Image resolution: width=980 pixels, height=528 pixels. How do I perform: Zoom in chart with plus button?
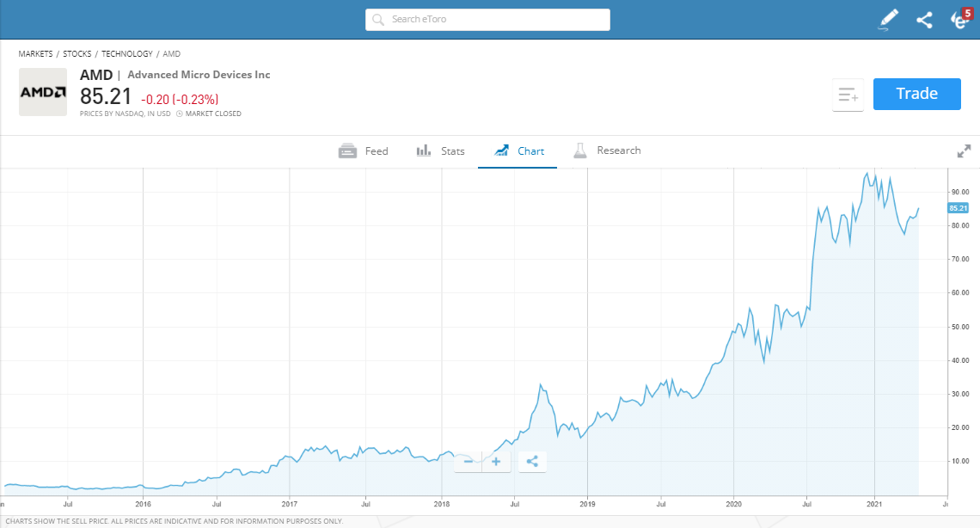click(496, 462)
